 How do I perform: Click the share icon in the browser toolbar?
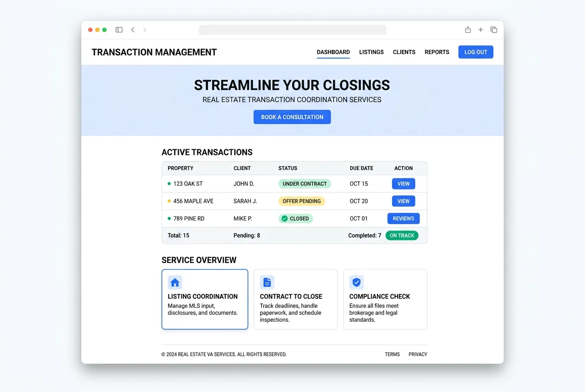click(x=467, y=29)
